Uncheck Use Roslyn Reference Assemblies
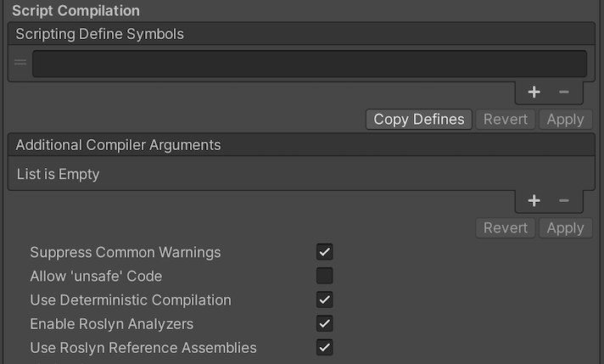Screen dimensions: 604x364 click(324, 347)
